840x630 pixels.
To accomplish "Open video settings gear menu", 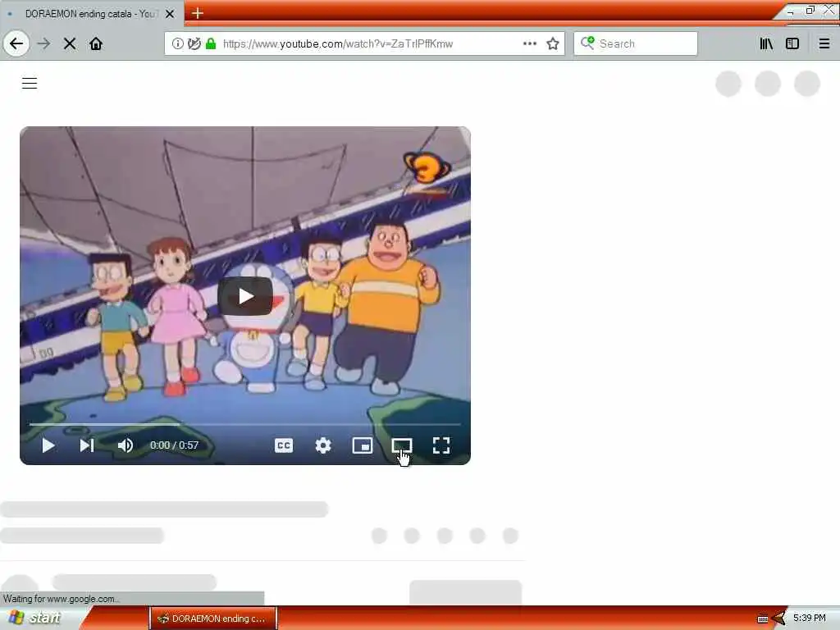I will point(323,445).
